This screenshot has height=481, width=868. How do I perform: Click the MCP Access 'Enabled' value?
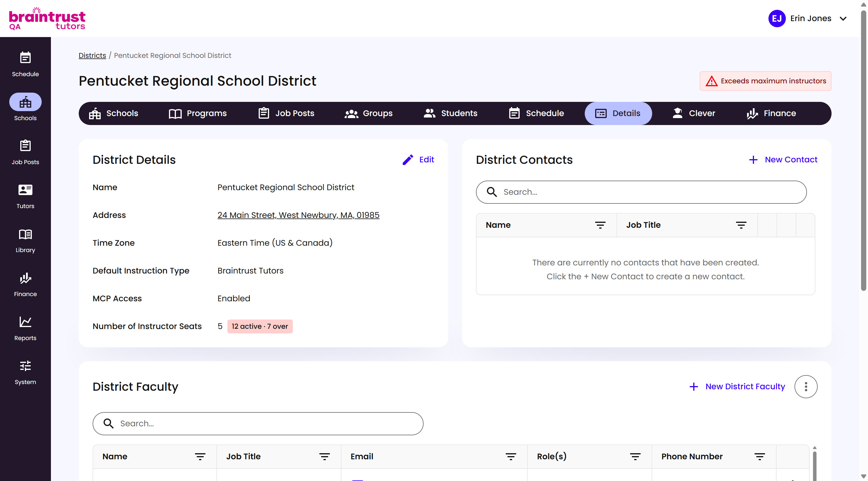click(234, 298)
